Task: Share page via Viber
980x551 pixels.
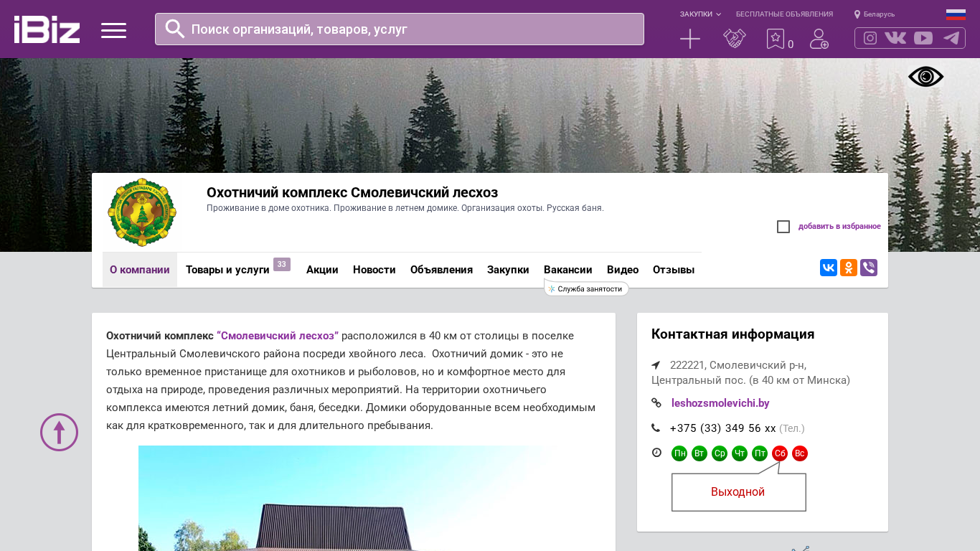Action: (869, 268)
